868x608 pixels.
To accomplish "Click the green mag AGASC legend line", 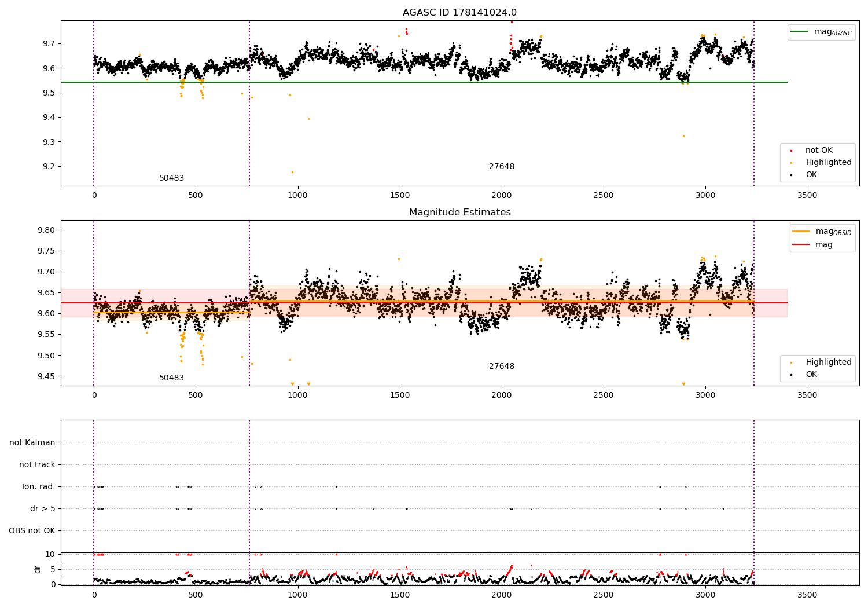I will click(x=800, y=32).
